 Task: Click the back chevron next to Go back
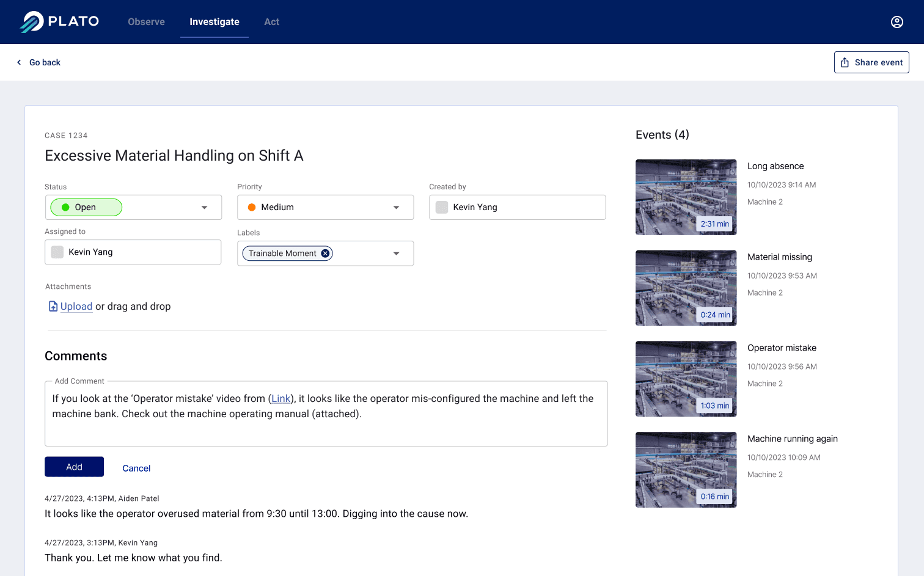pos(18,62)
